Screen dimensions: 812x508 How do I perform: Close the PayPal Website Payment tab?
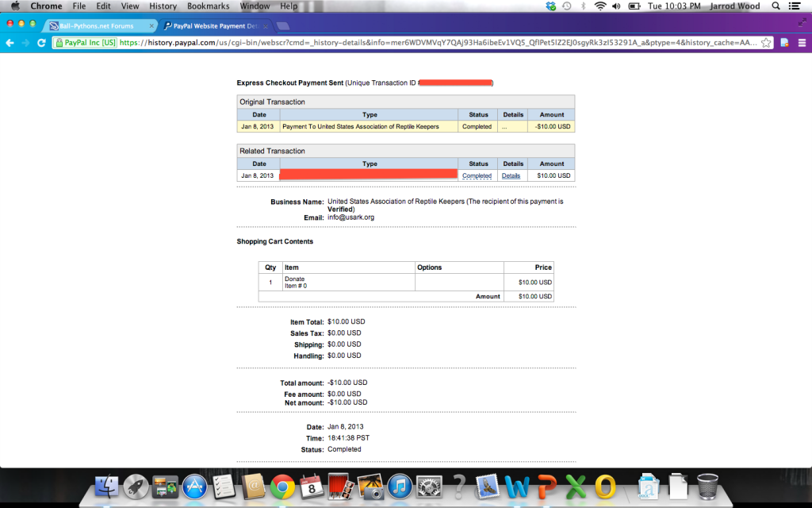coord(265,26)
